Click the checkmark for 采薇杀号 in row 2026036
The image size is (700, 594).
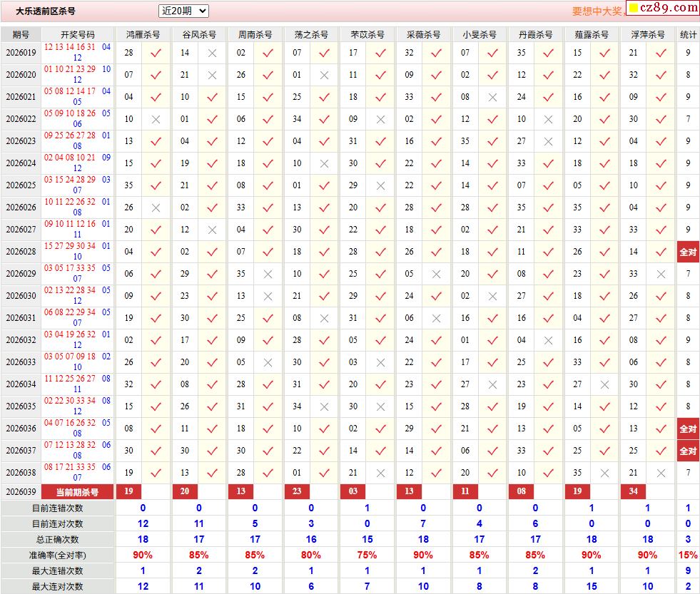coord(437,429)
